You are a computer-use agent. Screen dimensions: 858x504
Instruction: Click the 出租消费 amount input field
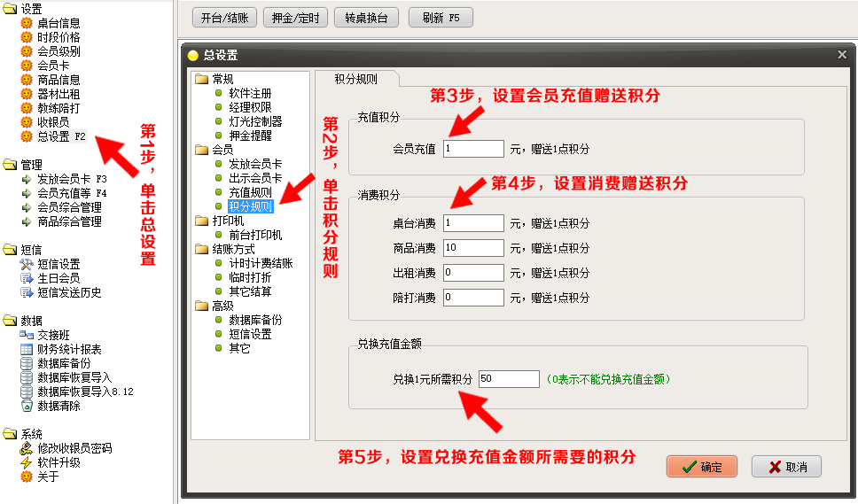(x=473, y=273)
